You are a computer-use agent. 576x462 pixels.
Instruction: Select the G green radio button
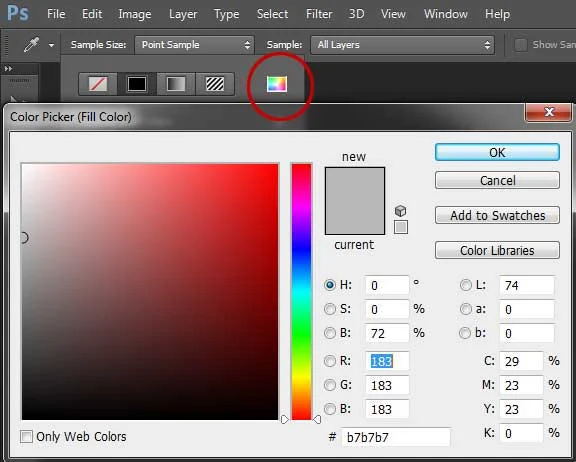tap(330, 385)
